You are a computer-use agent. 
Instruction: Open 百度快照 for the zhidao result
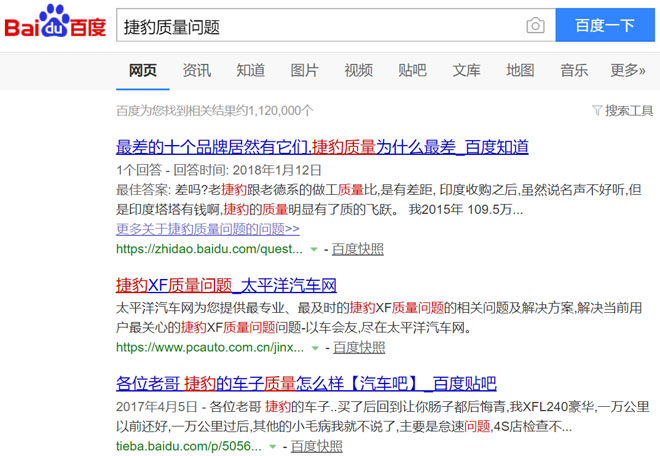point(358,249)
